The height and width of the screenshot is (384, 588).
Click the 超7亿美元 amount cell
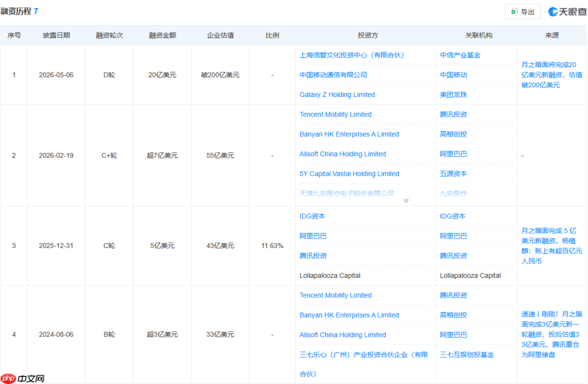click(162, 156)
